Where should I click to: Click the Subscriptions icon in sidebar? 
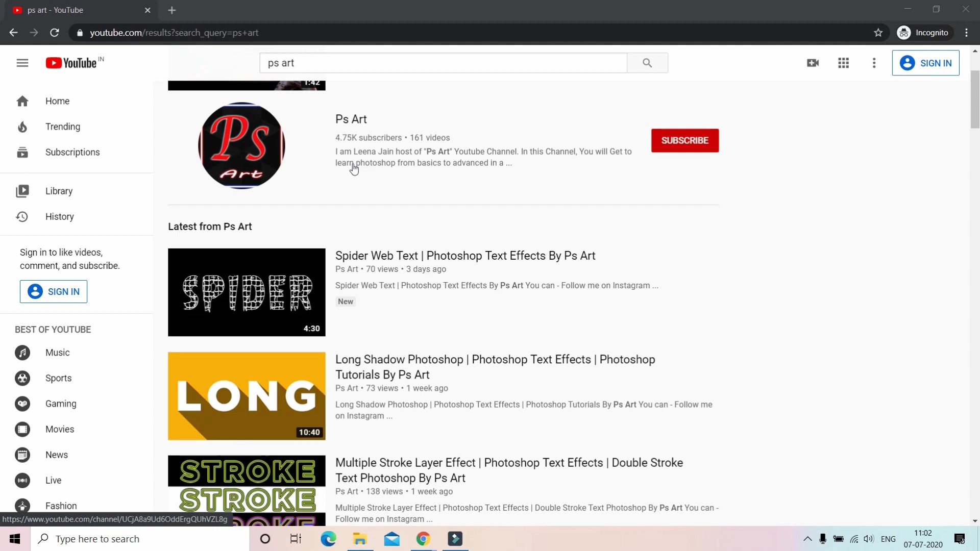[22, 152]
